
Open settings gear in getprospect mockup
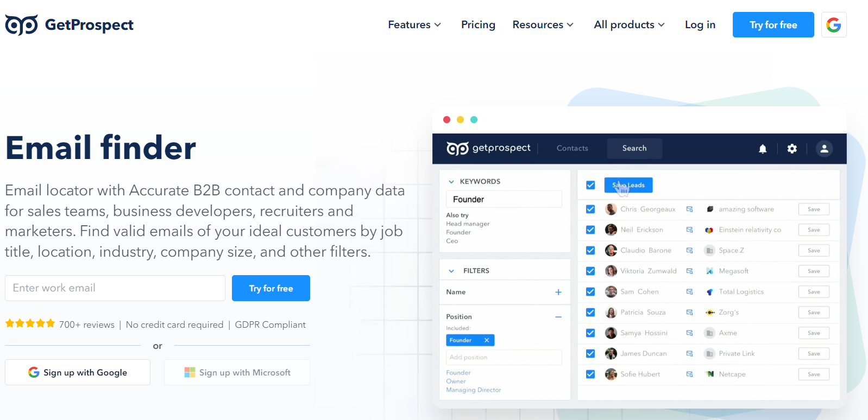792,148
